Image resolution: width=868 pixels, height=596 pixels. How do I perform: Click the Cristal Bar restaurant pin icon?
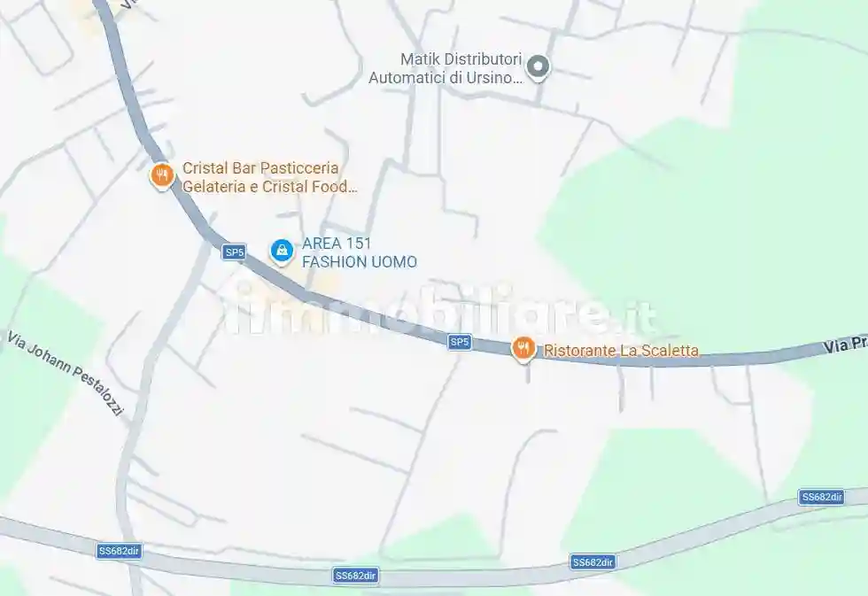click(162, 175)
